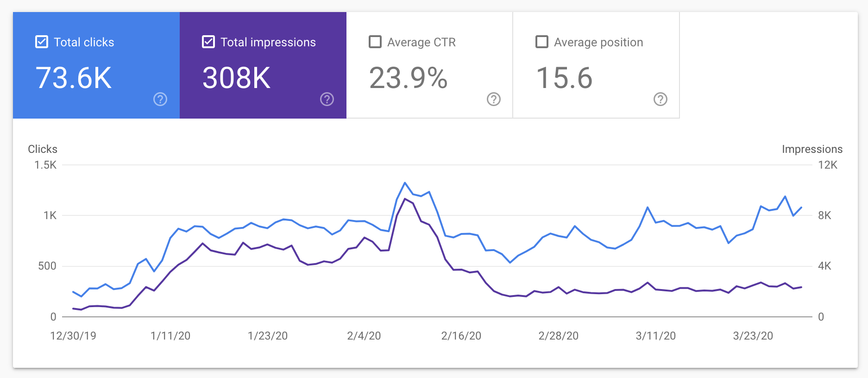Open help icon on Total impressions card
Viewport: 868px width, 378px height.
(327, 99)
